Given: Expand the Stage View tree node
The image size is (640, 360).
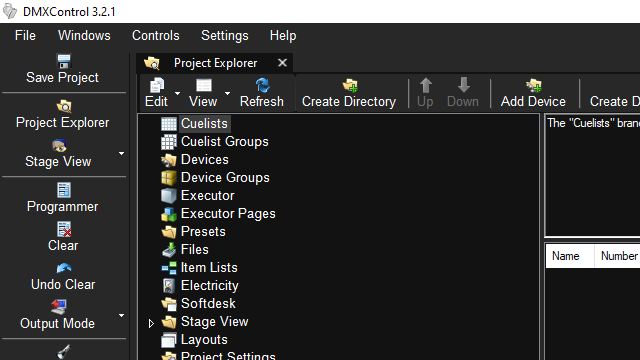Looking at the screenshot, I should pos(151,323).
